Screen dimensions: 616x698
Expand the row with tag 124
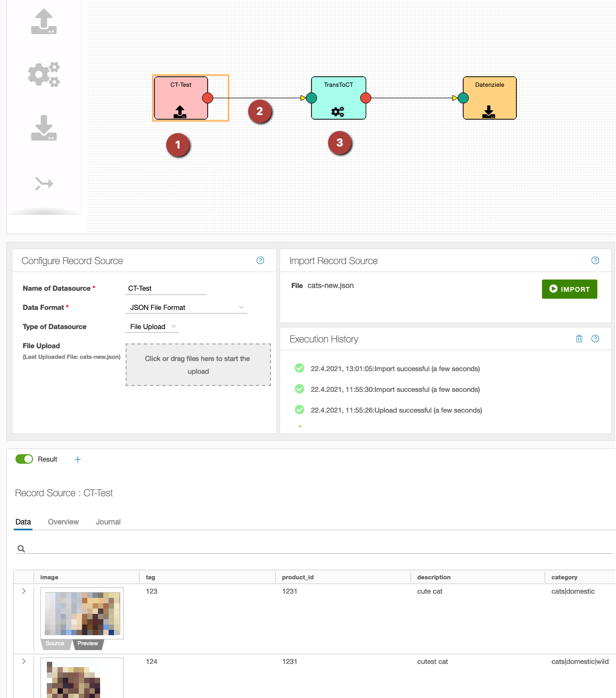point(24,661)
